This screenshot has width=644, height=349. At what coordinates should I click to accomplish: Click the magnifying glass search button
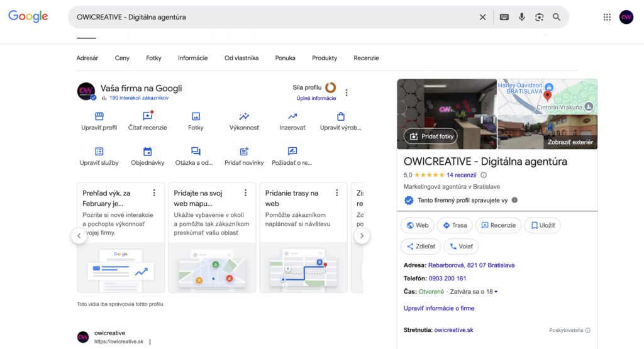point(557,17)
